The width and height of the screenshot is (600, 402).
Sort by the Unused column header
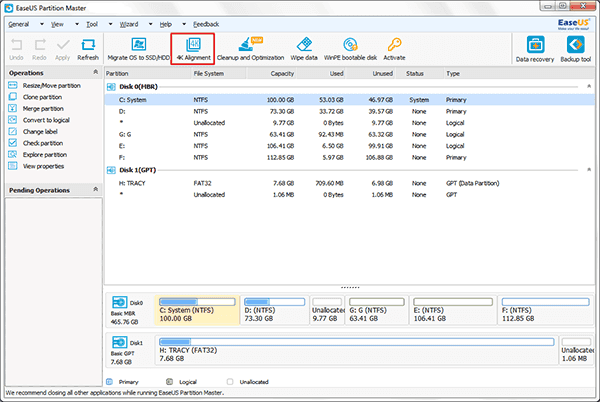370,73
